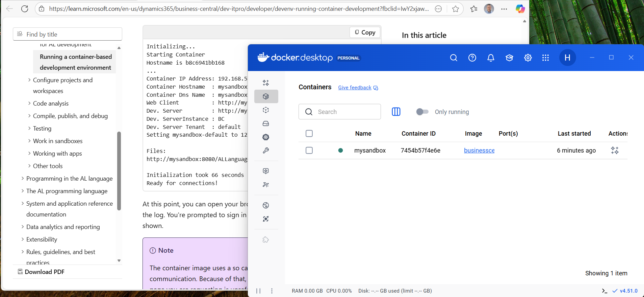Click Docker Desktop header search magnifier

tap(454, 58)
